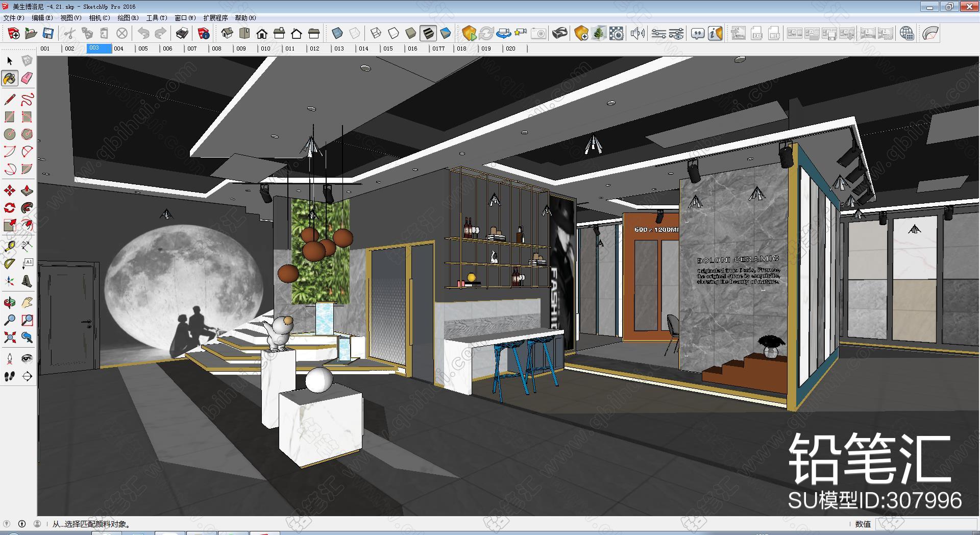Open 绘图(R) menu
Viewport: 980px width, 535px height.
[x=128, y=18]
